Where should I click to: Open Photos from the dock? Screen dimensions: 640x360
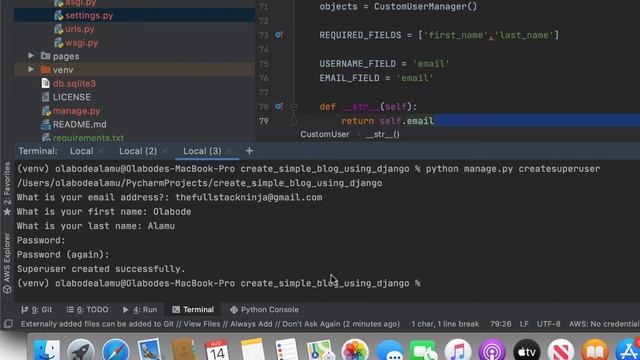355,350
